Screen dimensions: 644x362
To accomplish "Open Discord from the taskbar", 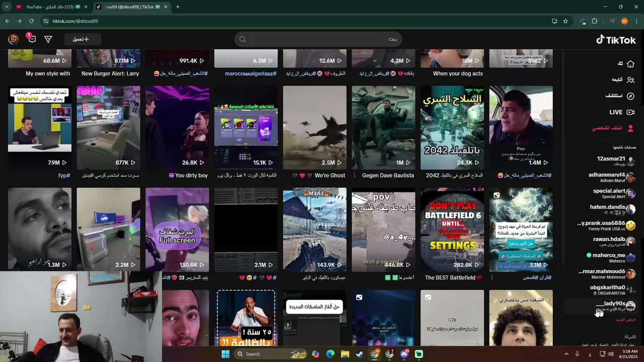I will click(405, 354).
